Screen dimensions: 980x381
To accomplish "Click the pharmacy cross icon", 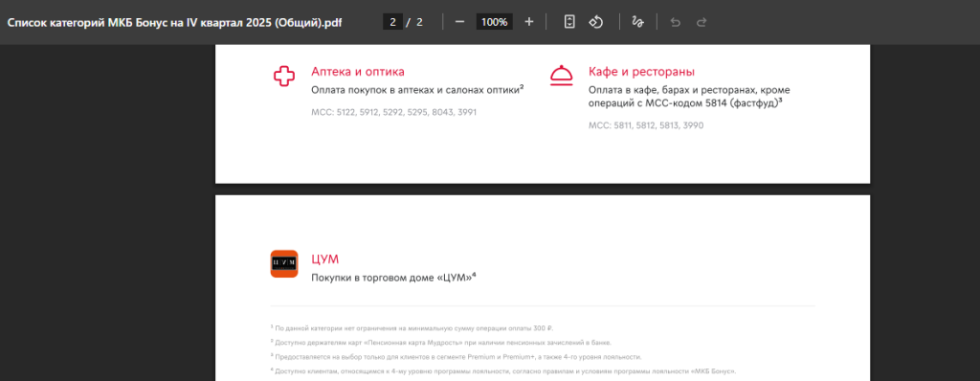I will 283,77.
